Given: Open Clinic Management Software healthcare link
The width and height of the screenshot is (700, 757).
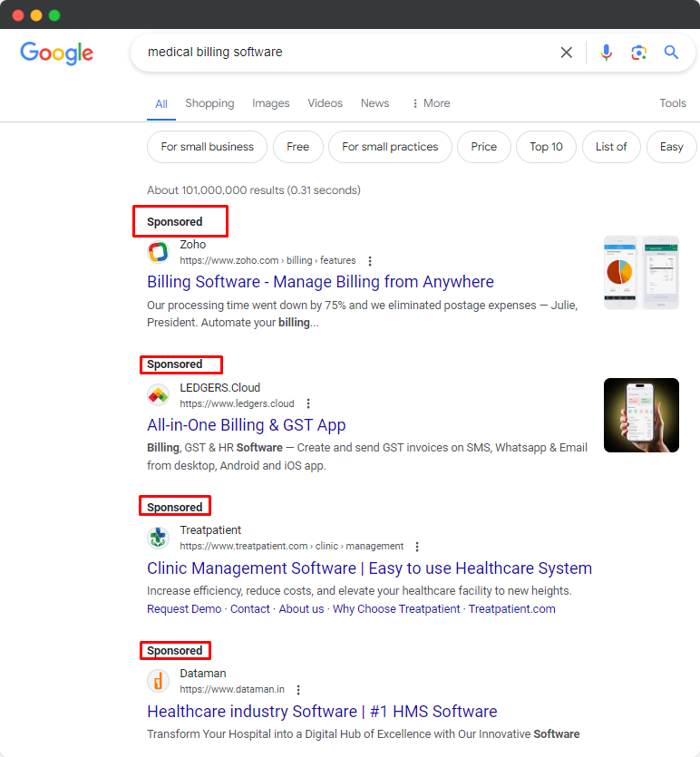Looking at the screenshot, I should point(369,568).
